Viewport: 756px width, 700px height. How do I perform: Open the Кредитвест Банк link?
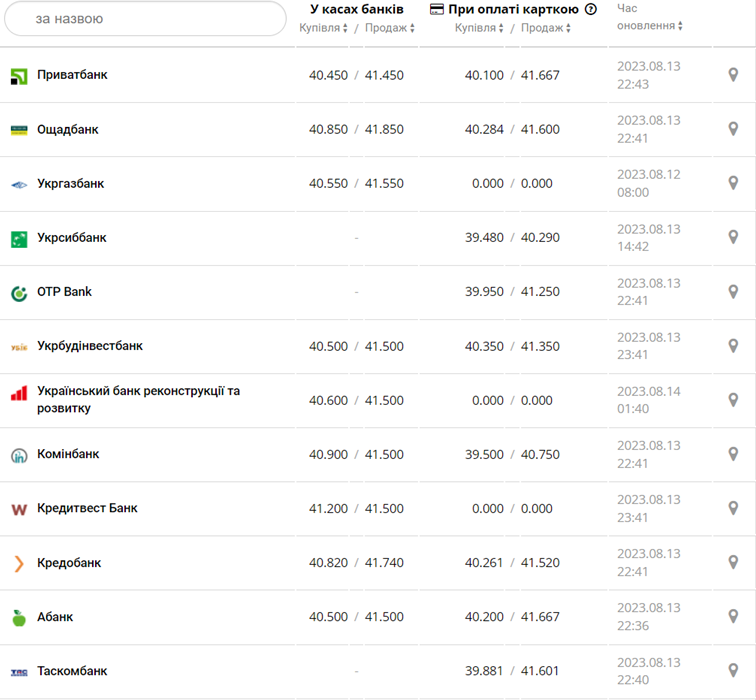[x=87, y=508]
